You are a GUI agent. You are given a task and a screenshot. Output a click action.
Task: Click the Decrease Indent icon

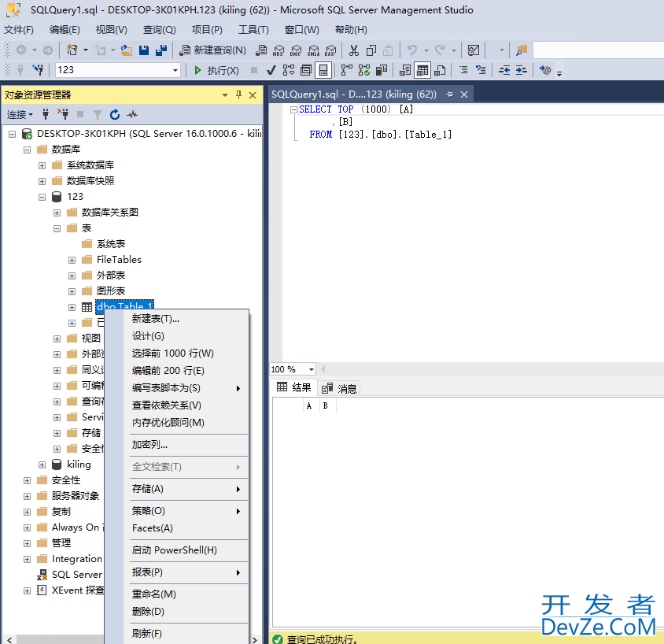pyautogui.click(x=504, y=70)
